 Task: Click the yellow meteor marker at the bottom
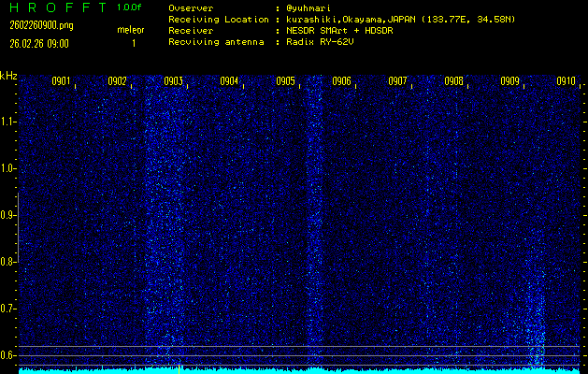click(179, 369)
